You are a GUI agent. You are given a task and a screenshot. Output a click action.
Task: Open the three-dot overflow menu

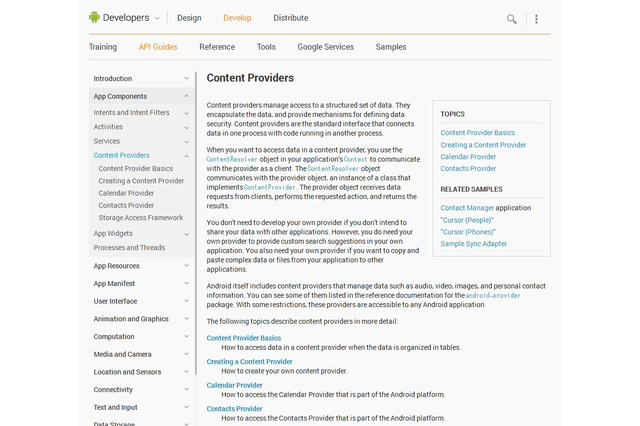tap(536, 18)
